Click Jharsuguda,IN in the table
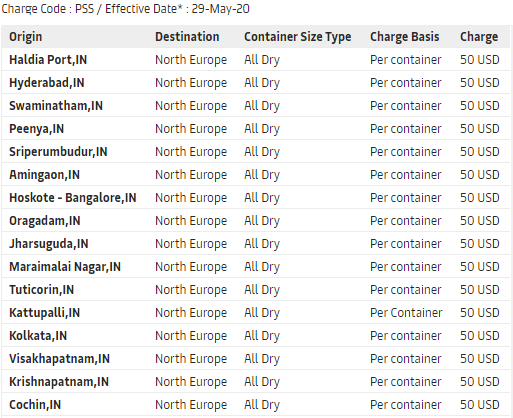513x418 pixels. tap(49, 244)
